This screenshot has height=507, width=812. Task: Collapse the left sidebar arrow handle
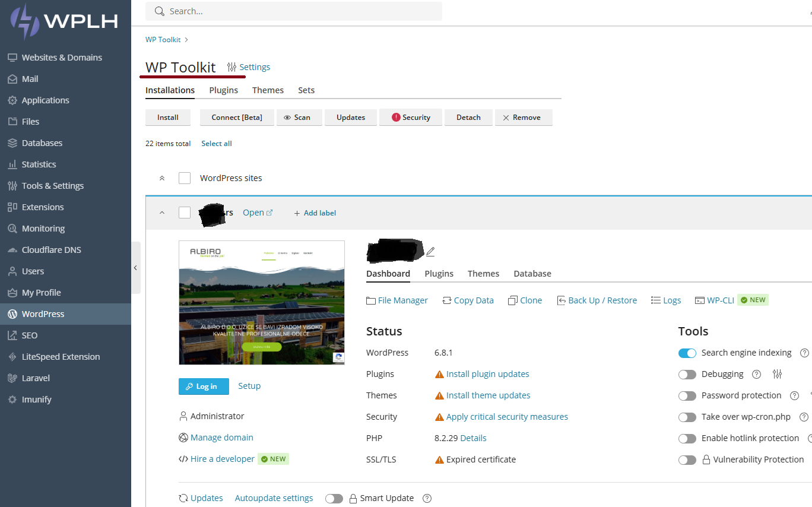point(135,268)
